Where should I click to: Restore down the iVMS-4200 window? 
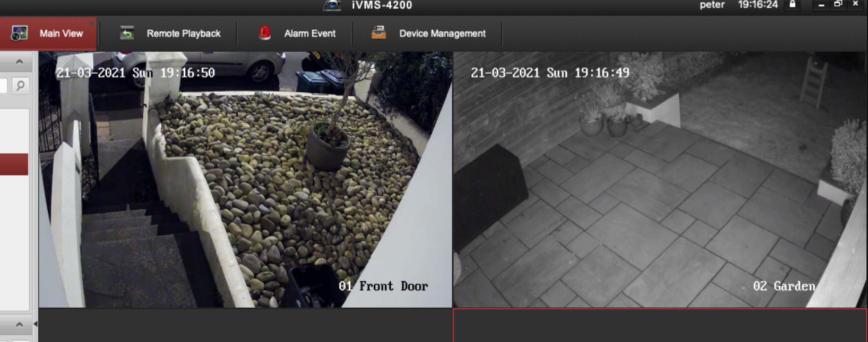click(838, 4)
